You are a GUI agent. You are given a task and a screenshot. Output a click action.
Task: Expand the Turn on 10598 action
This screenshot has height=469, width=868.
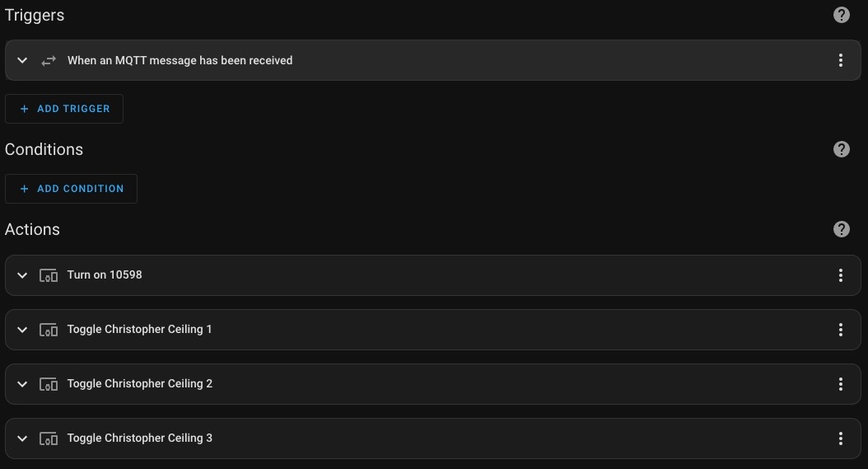tap(22, 275)
